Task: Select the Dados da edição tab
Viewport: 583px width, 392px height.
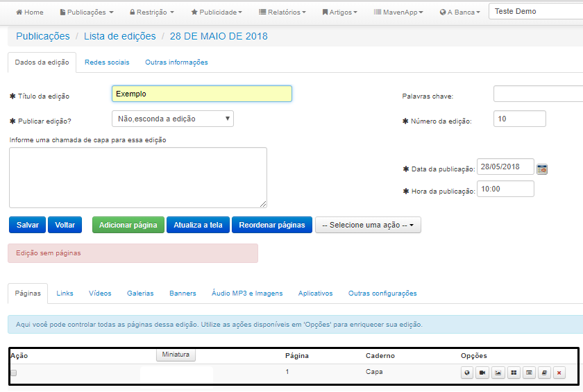Action: (x=42, y=62)
